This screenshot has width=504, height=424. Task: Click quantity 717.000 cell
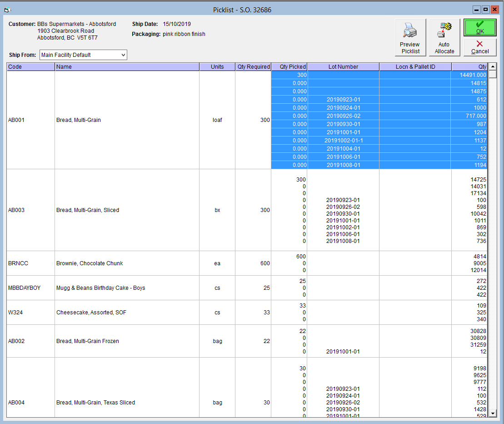coord(469,116)
